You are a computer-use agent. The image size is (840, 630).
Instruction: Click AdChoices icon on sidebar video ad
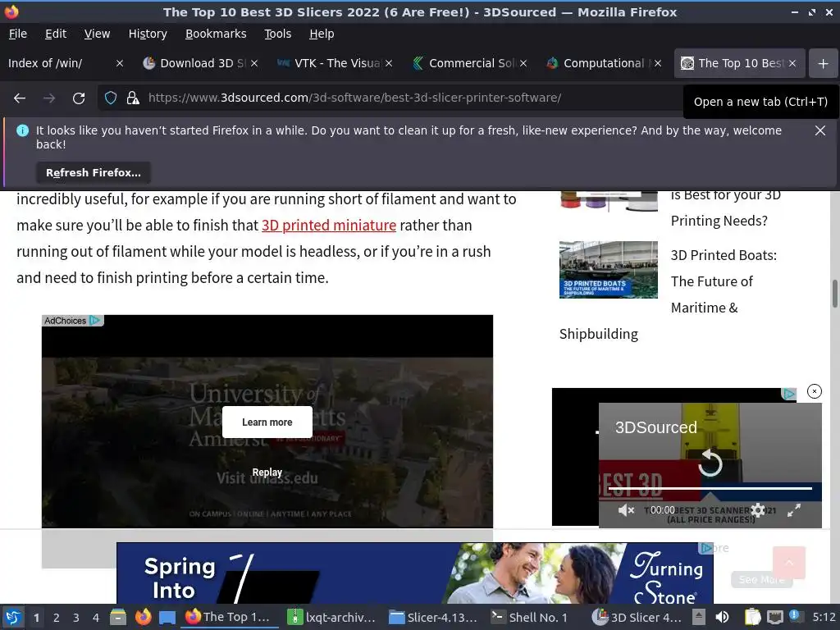[788, 395]
